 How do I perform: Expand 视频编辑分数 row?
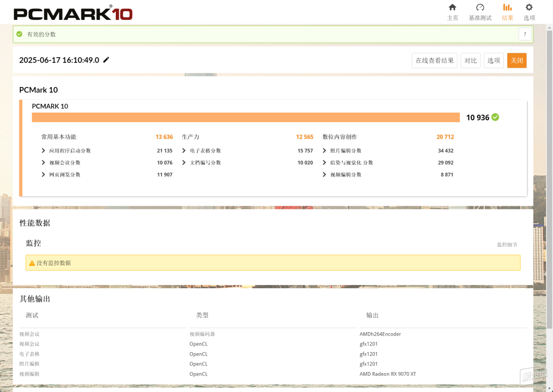pyautogui.click(x=324, y=175)
